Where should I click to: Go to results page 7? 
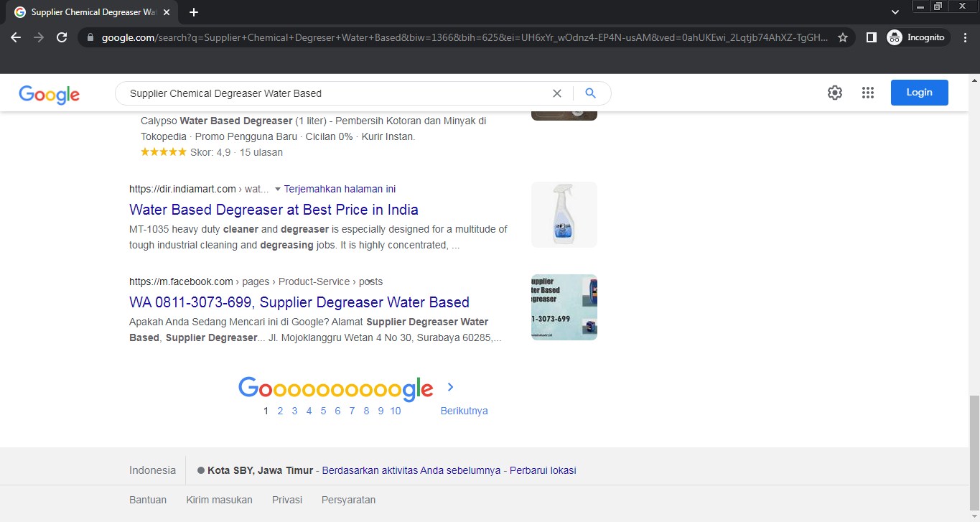click(x=352, y=411)
